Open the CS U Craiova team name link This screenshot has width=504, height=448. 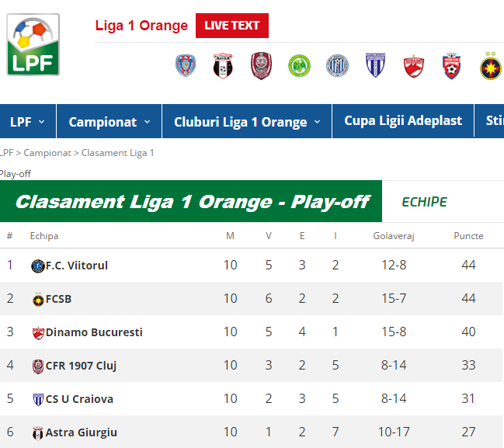point(79,399)
